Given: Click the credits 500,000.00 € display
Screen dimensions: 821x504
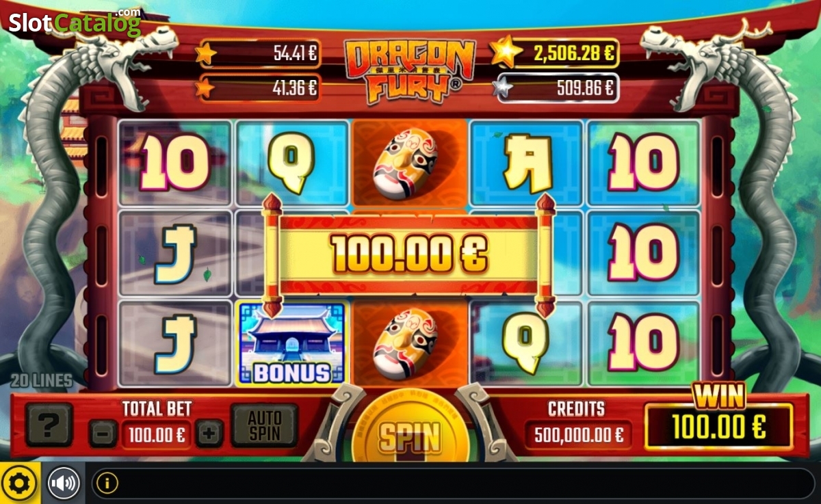Looking at the screenshot, I should point(578,434).
